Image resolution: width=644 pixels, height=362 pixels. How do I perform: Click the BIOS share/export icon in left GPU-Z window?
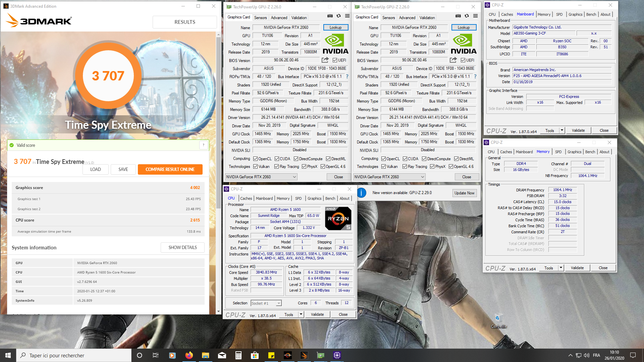[325, 60]
